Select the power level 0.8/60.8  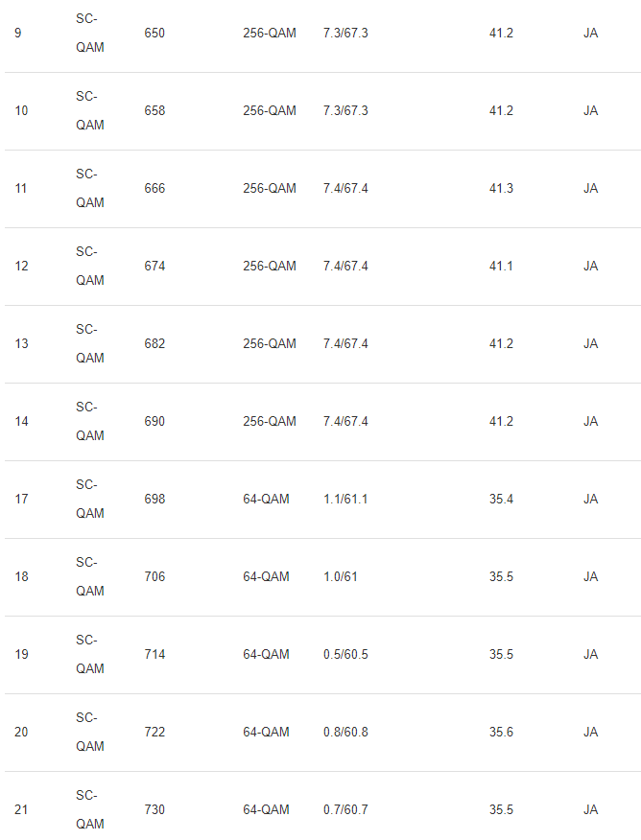pos(345,733)
